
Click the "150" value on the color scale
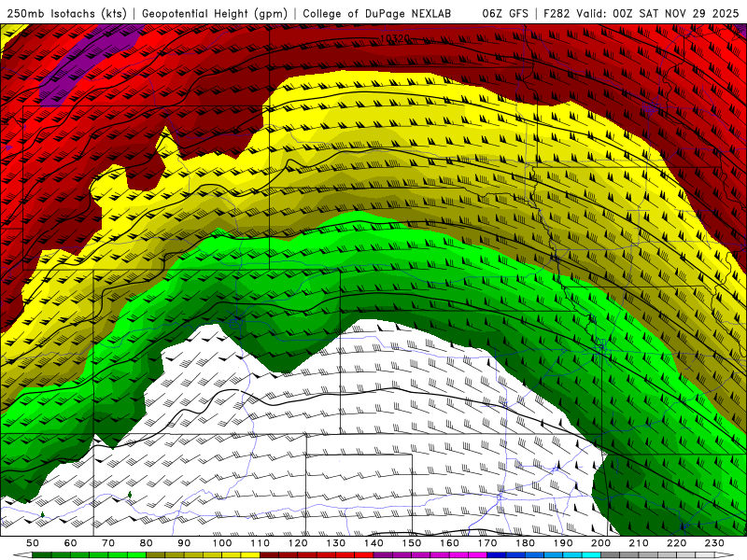click(411, 543)
